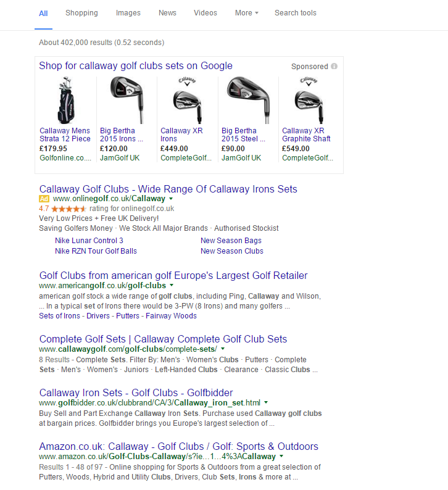
Task: Click 'About 402,000 results' text
Action: click(x=102, y=43)
